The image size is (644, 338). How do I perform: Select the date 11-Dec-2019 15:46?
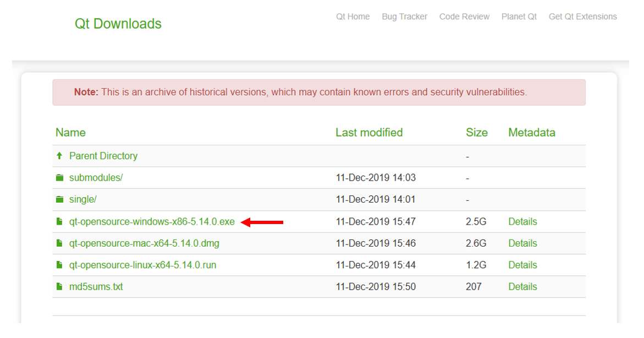[376, 243]
